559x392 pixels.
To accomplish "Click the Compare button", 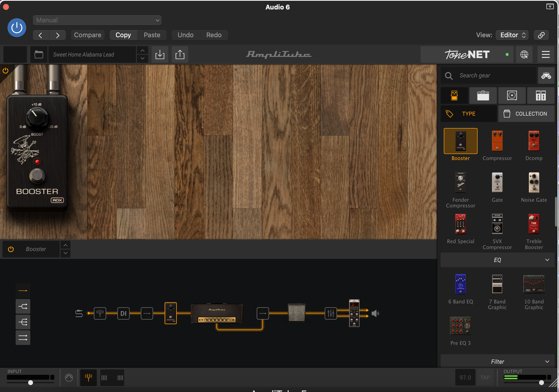I will (x=88, y=35).
